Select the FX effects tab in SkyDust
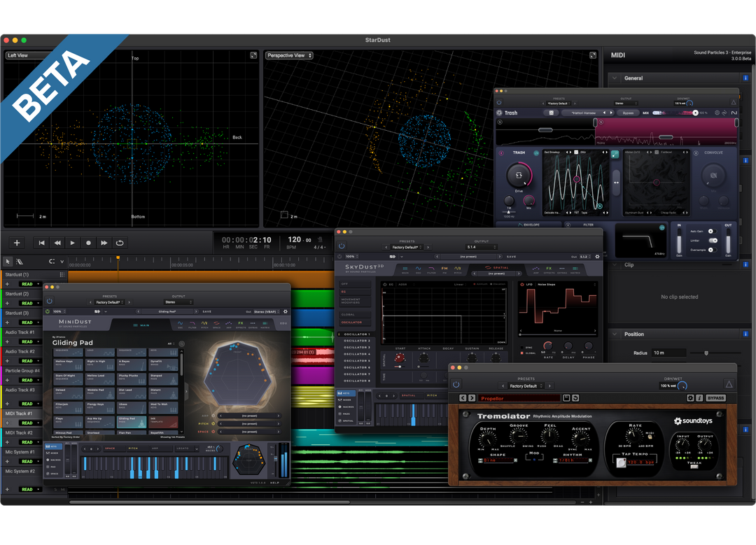The height and width of the screenshot is (545, 756). pyautogui.click(x=549, y=269)
